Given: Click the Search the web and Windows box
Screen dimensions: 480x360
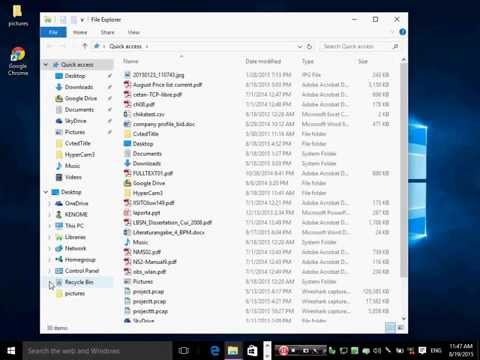Looking at the screenshot, I should click(97, 351).
